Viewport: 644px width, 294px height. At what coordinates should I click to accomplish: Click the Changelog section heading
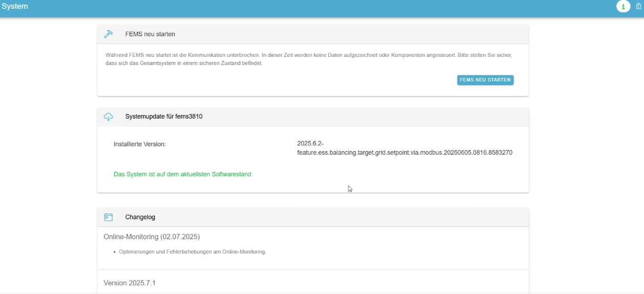click(x=140, y=217)
